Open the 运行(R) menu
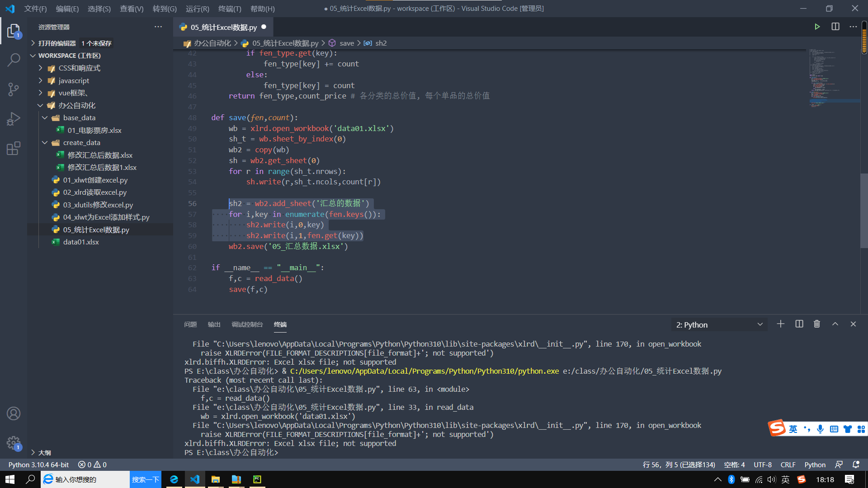This screenshot has height=488, width=868. [x=197, y=9]
